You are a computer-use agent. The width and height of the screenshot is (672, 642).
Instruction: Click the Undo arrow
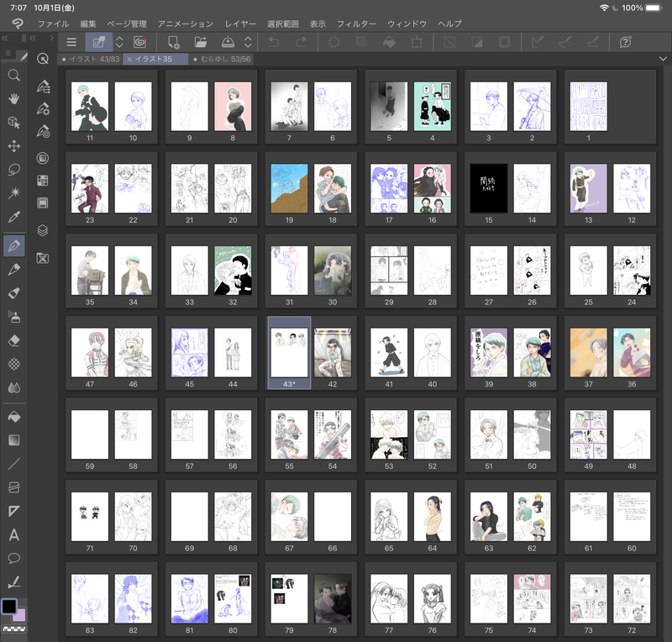(274, 42)
